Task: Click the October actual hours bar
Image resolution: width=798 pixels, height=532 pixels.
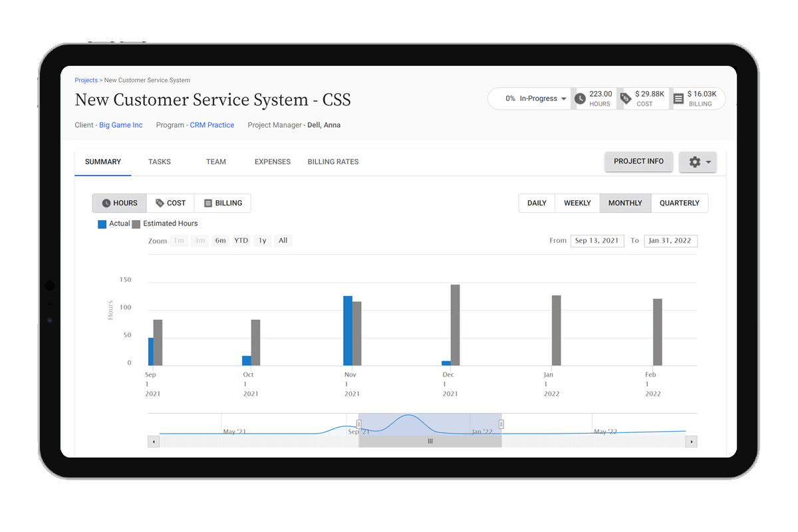Action: click(x=247, y=360)
